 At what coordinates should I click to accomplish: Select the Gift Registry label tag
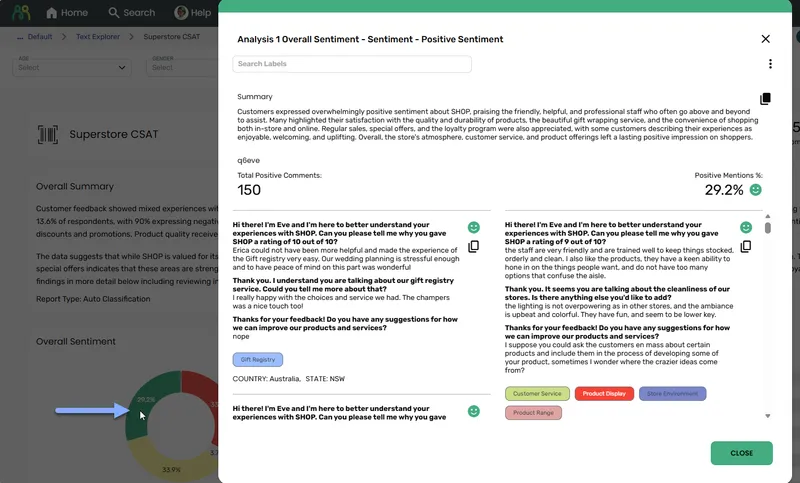tap(258, 360)
